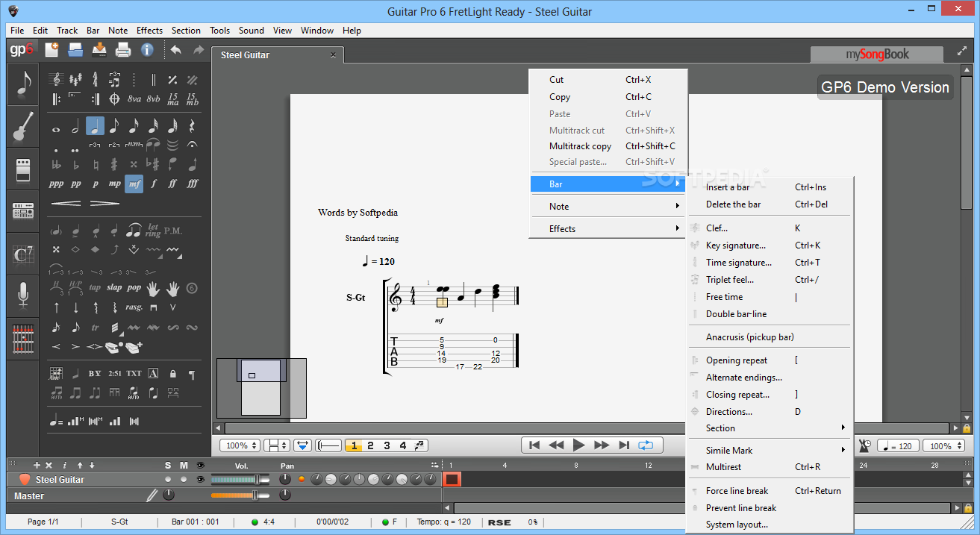
Task: Click the rewind button
Action: click(556, 445)
